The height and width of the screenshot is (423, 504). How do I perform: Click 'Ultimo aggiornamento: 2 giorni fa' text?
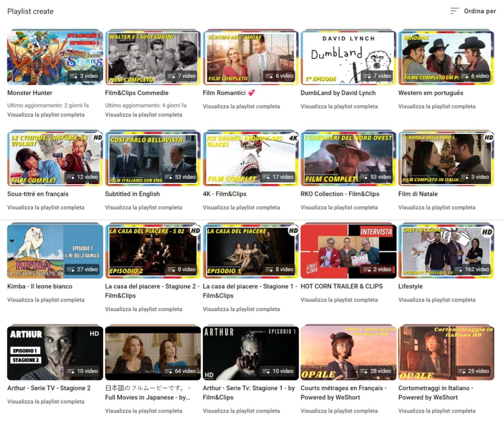pyautogui.click(x=48, y=105)
